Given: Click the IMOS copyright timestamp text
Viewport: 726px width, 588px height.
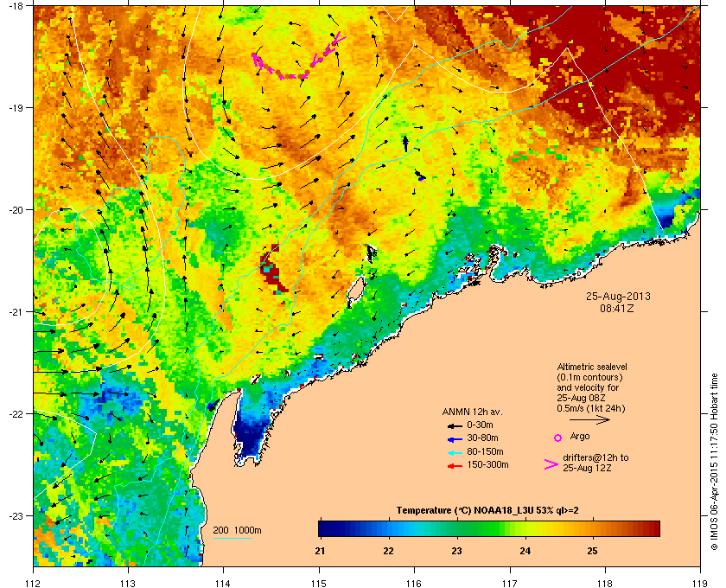Looking at the screenshot, I should point(714,462).
